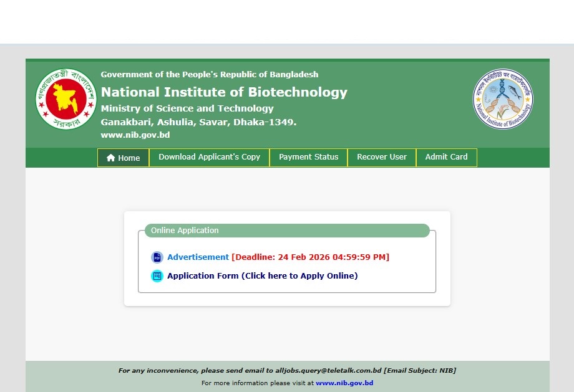Click the National Institute of Biotechnology emblem

[x=503, y=99]
